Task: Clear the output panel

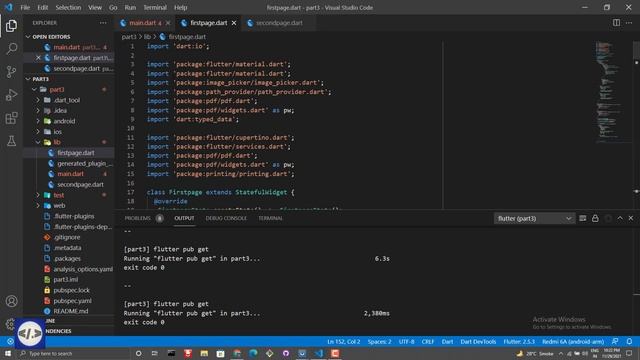Action: click(x=582, y=218)
